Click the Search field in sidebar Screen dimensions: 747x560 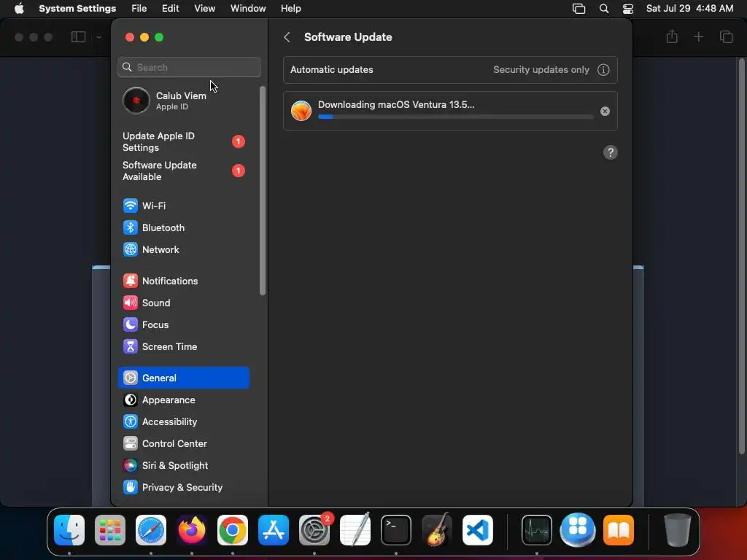click(189, 67)
